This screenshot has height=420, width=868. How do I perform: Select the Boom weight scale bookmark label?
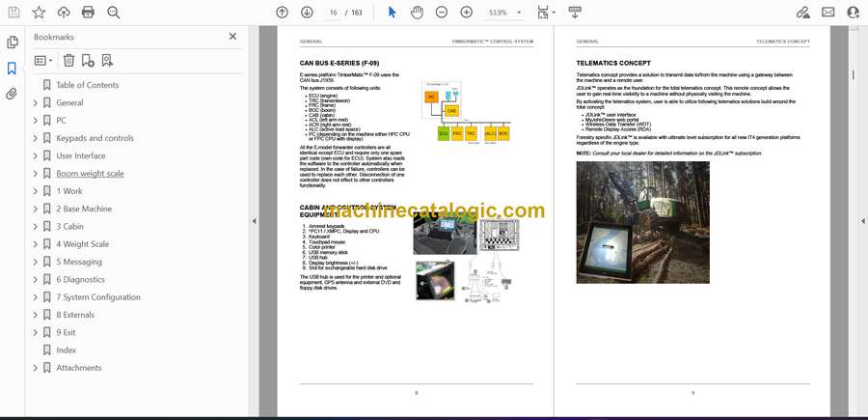pyautogui.click(x=91, y=174)
